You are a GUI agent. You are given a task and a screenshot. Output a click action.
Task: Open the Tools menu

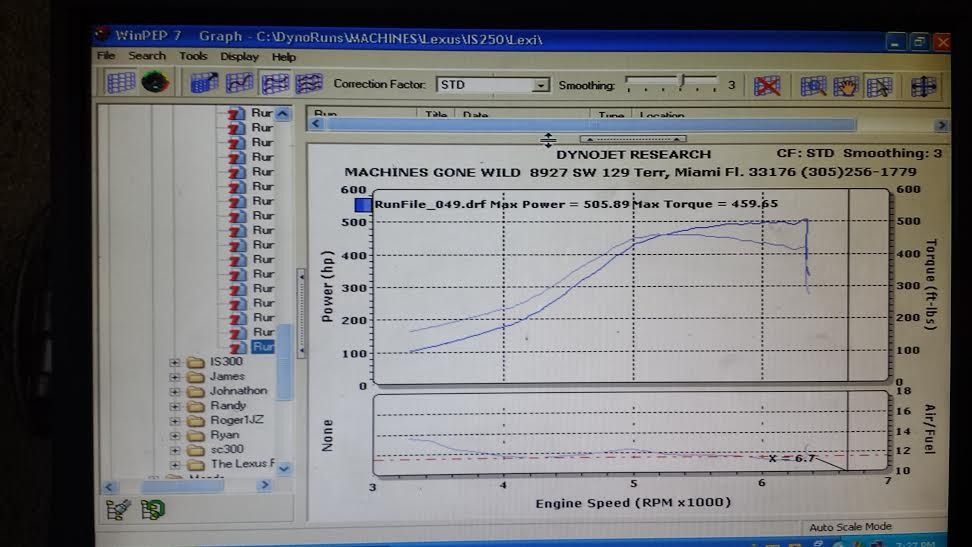tap(193, 56)
